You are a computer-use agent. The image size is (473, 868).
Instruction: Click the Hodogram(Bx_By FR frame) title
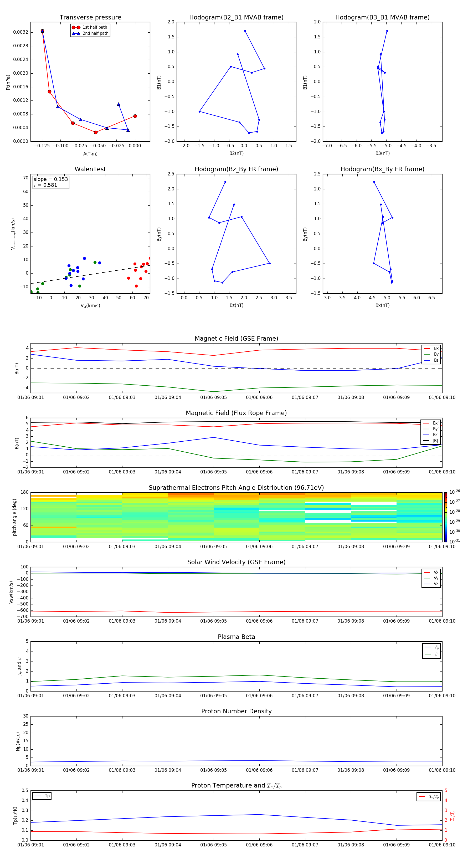pyautogui.click(x=382, y=169)
